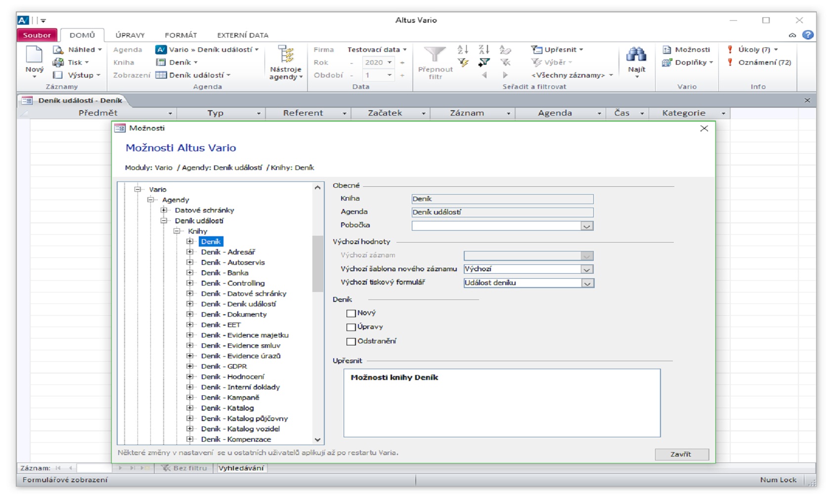This screenshot has height=504, width=835.
Task: Open the Soubor menu
Action: (37, 35)
